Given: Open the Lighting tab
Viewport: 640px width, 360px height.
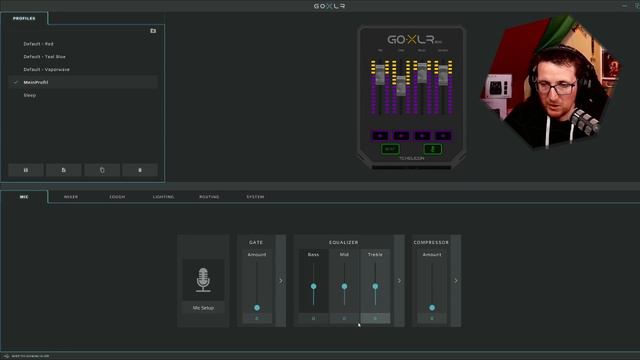Looking at the screenshot, I should [163, 197].
